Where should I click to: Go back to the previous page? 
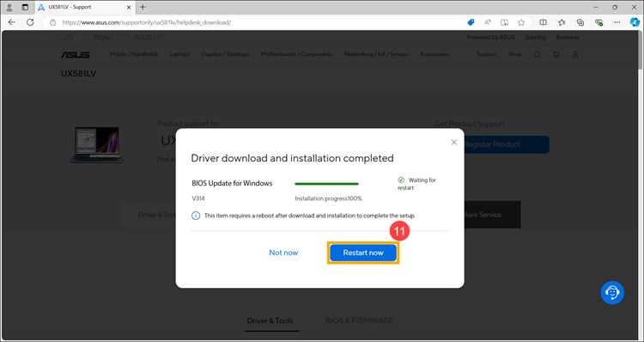coord(11,22)
